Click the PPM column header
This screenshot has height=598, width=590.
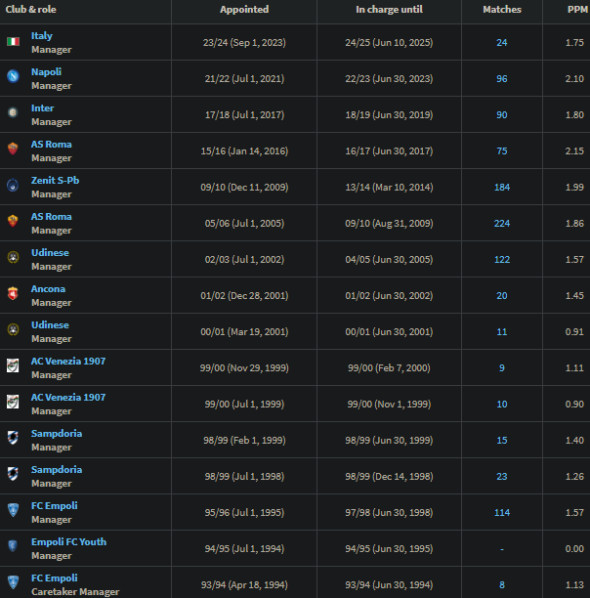(x=577, y=9)
